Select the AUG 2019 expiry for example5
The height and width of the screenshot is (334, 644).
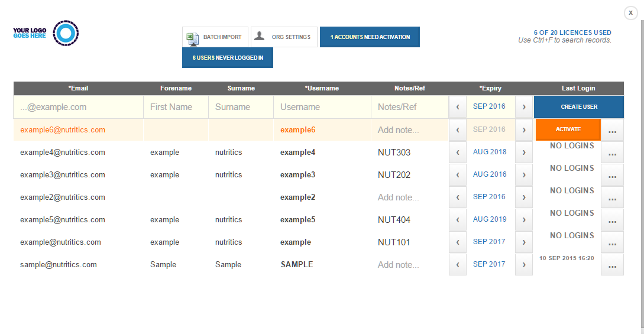point(490,219)
